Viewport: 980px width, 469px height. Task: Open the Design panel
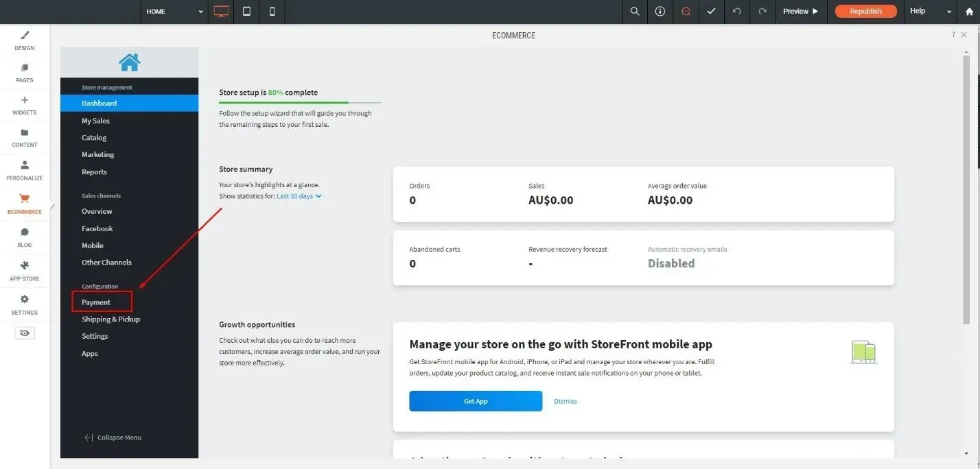[x=25, y=40]
